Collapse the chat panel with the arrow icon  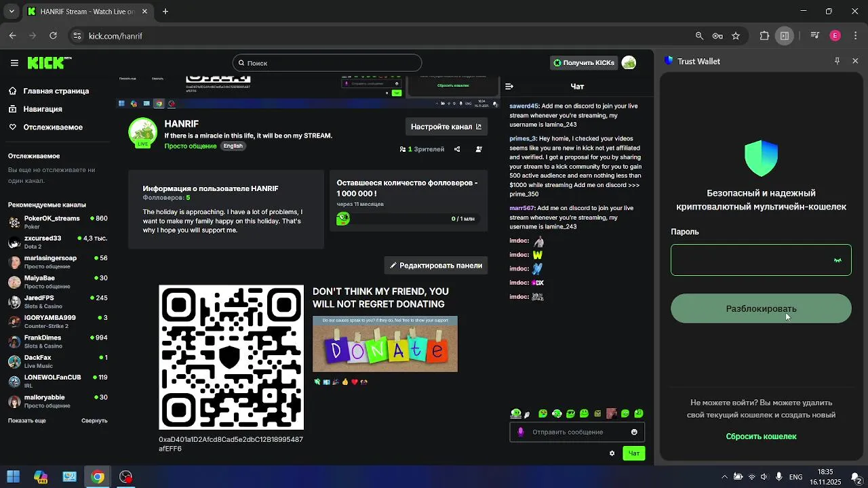click(509, 87)
